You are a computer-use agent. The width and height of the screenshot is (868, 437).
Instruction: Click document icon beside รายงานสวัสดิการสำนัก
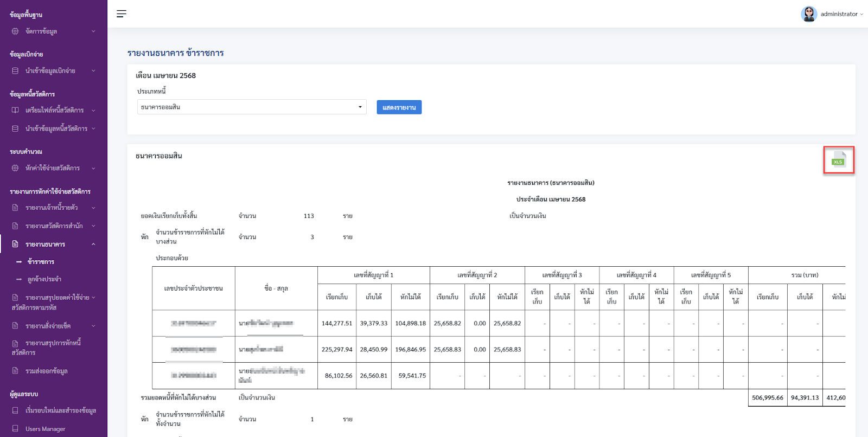coord(15,226)
